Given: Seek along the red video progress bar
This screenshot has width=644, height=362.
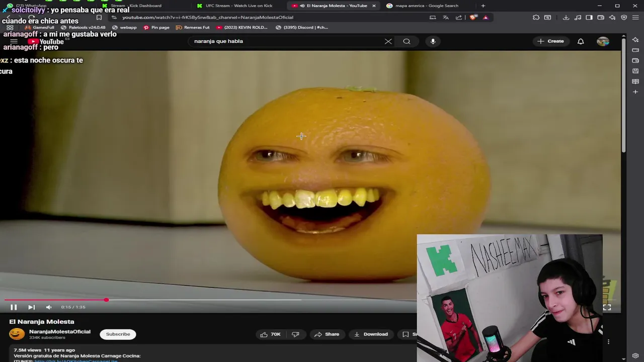Looking at the screenshot, I should tap(55, 300).
